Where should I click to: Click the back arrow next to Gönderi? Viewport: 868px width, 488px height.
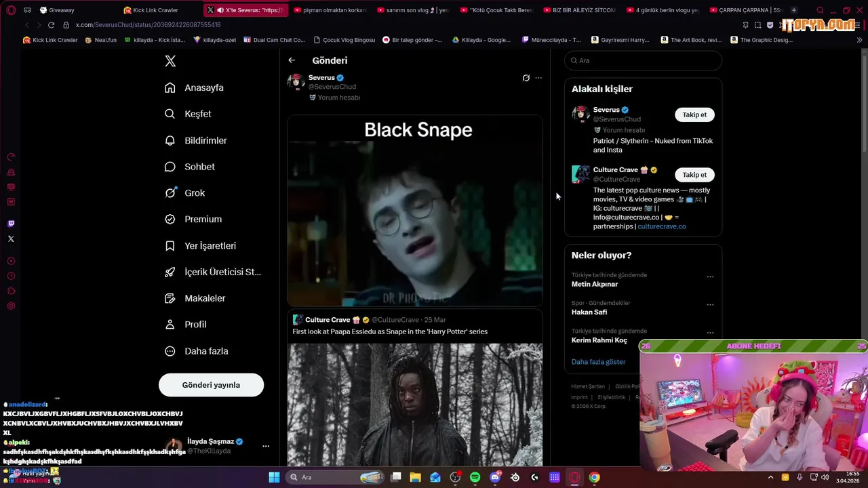(292, 60)
